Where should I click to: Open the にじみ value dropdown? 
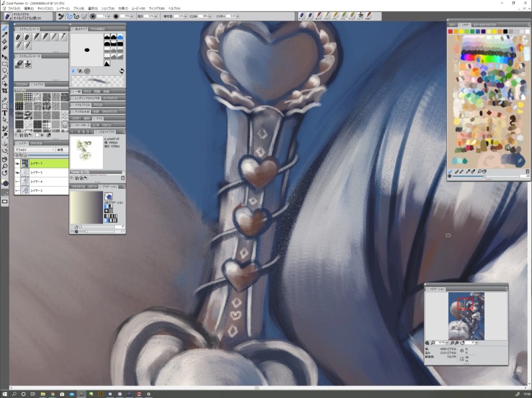click(x=209, y=16)
